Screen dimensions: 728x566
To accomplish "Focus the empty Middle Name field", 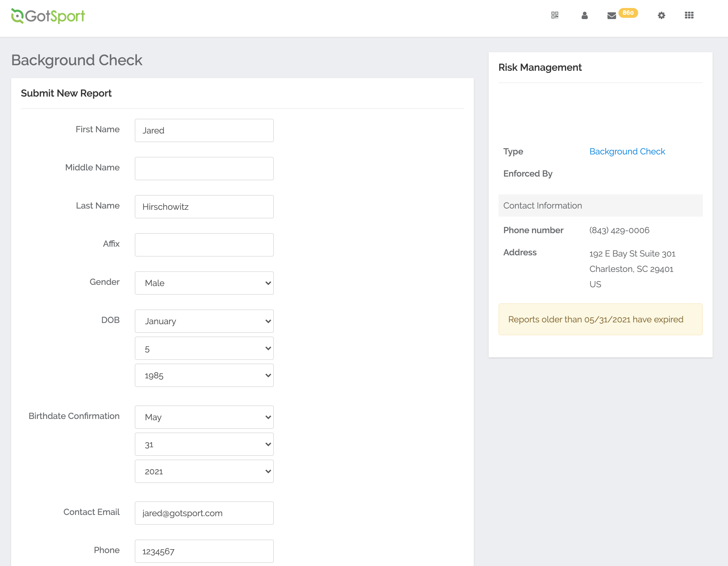I will click(x=204, y=169).
